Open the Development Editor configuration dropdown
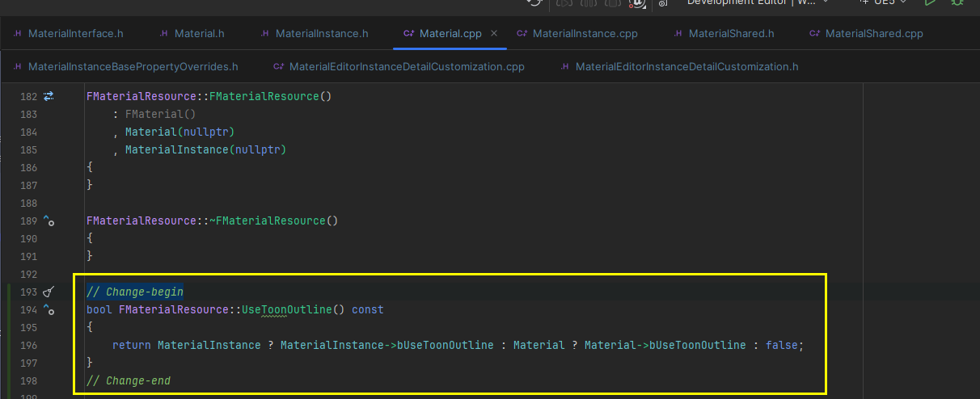Viewport: 980px width, 399px height. [758, 2]
